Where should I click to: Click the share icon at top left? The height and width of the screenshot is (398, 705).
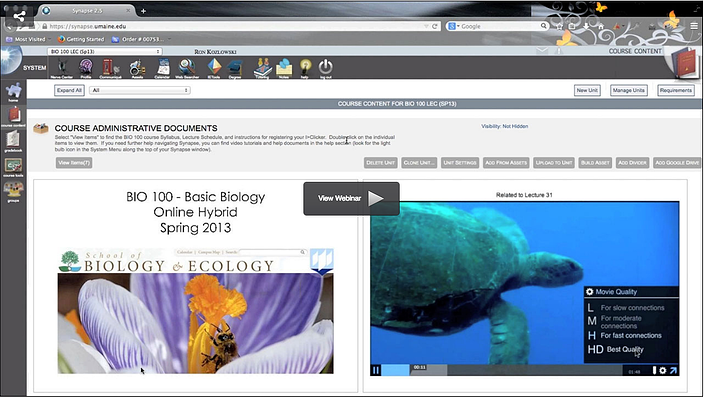pyautogui.click(x=19, y=17)
